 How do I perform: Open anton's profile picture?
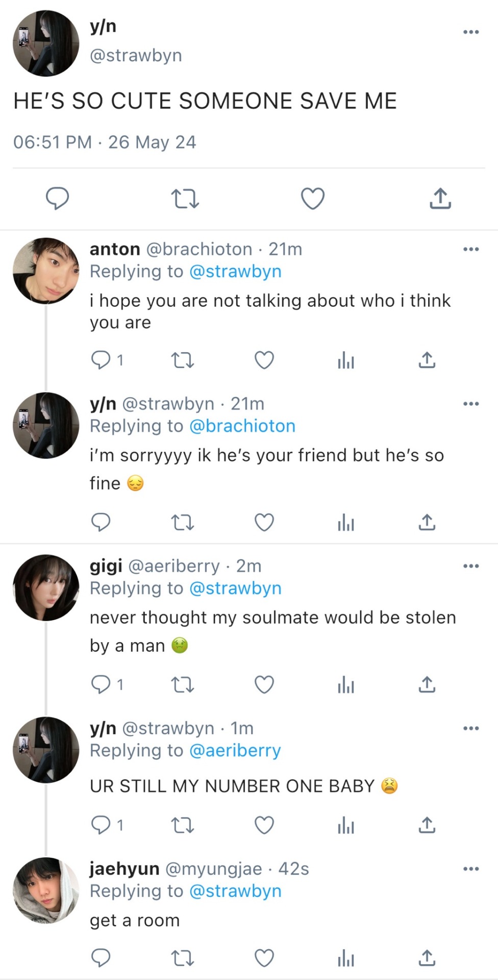[46, 271]
